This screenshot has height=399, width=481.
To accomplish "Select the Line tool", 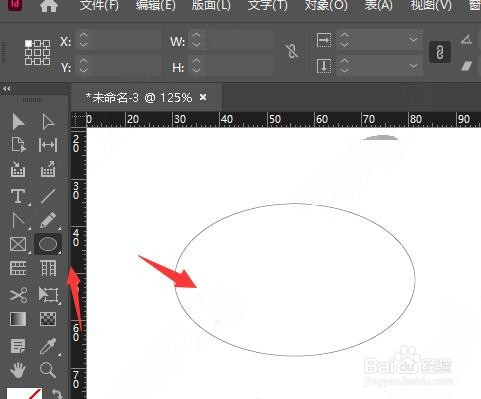I will click(48, 196).
